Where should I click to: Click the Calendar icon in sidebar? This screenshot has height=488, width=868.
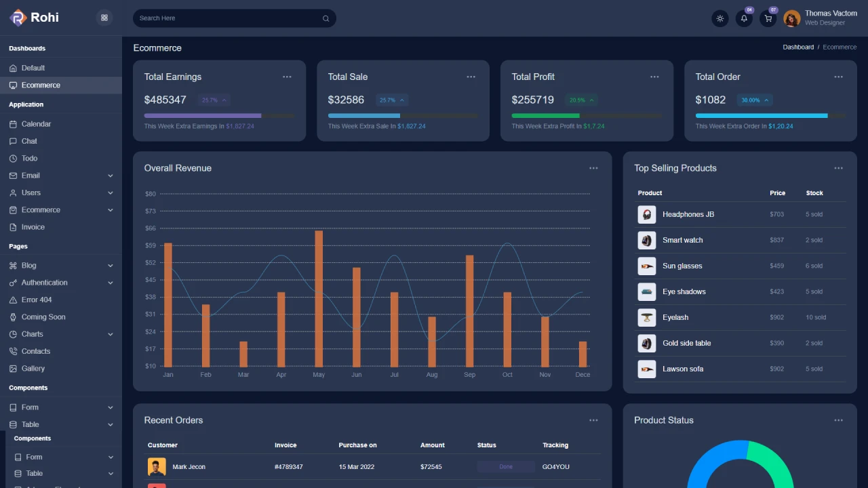[x=13, y=124]
